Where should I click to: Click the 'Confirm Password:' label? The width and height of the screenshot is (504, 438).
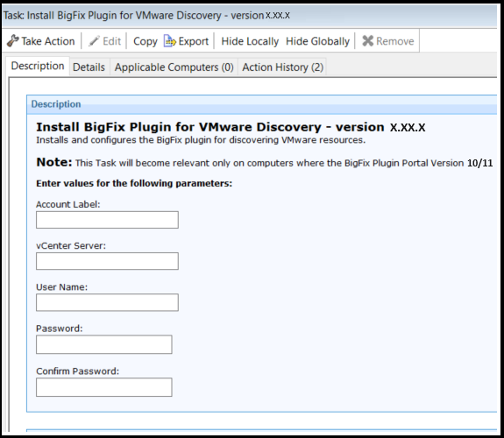77,371
